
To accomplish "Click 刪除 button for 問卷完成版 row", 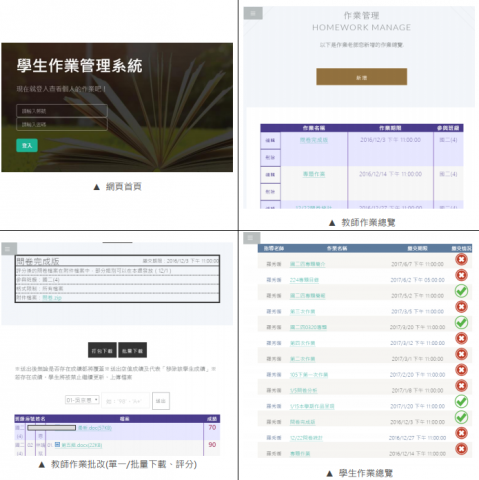I will (x=270, y=158).
